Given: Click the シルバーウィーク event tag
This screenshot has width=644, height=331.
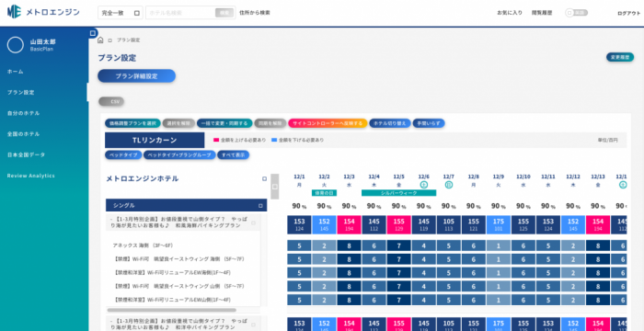Looking at the screenshot, I should 398,192.
